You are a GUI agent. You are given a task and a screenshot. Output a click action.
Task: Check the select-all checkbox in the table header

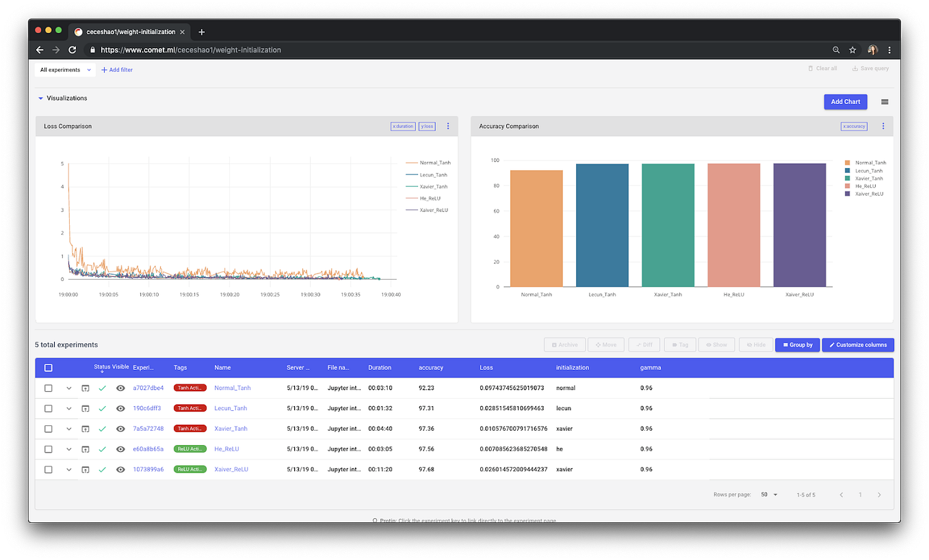48,367
